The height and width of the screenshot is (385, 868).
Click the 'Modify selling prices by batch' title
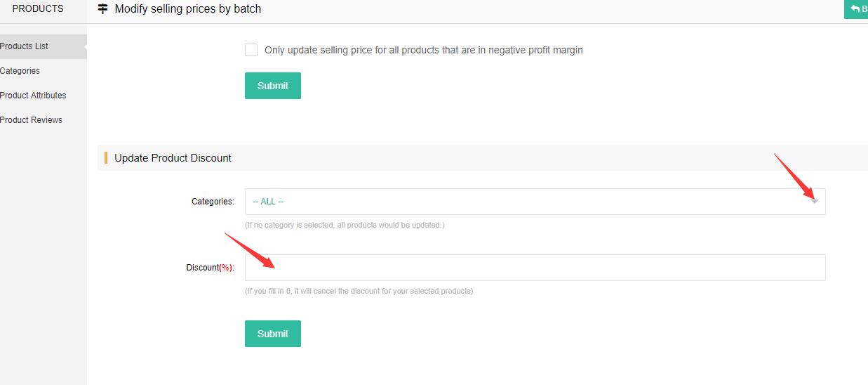tap(187, 9)
